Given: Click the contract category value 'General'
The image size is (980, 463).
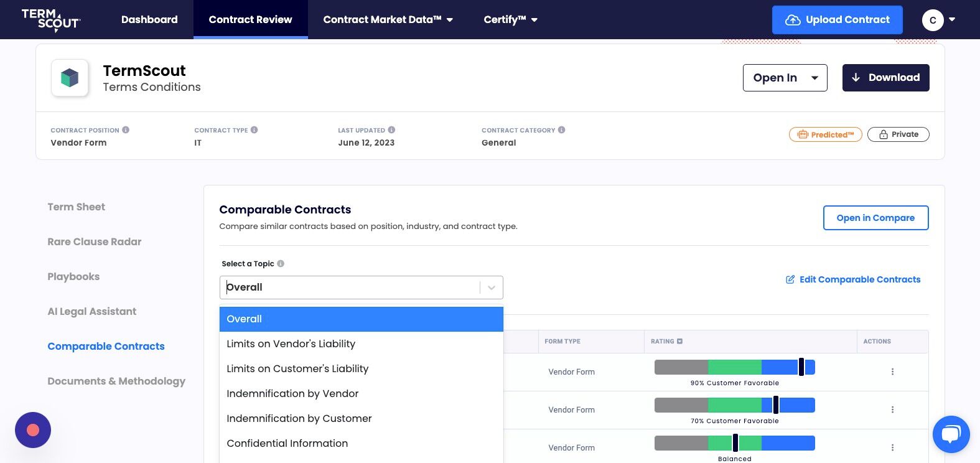Looking at the screenshot, I should coord(499,143).
